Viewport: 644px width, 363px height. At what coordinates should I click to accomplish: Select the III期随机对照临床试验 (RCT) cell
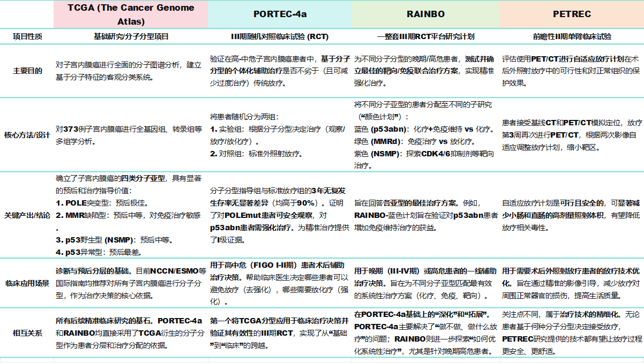(x=279, y=36)
